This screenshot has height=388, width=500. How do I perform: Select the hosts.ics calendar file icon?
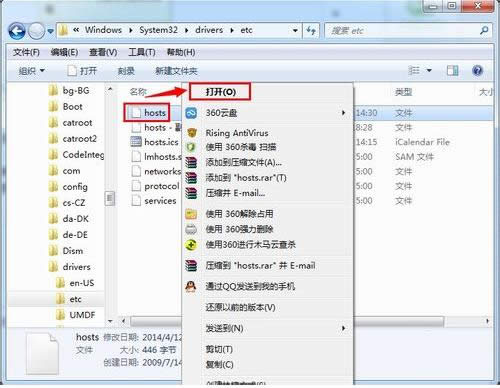[x=136, y=142]
